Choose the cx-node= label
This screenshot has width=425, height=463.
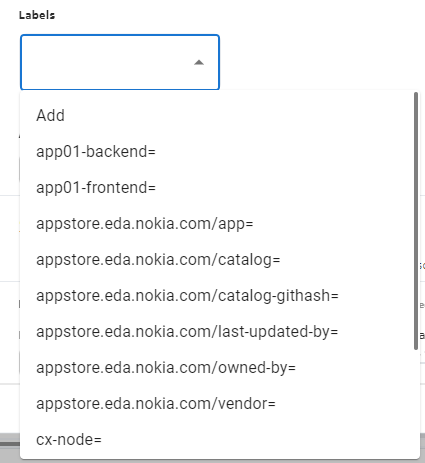[x=220, y=439]
